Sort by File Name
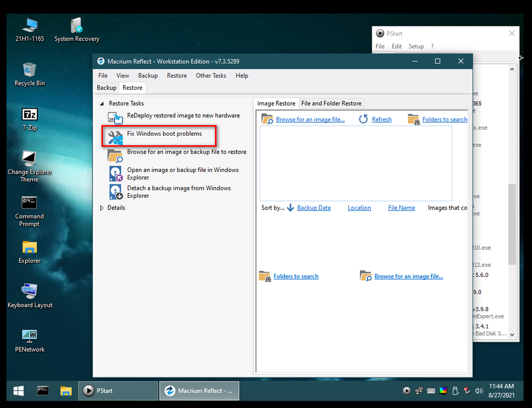The height and width of the screenshot is (408, 532). [x=401, y=208]
